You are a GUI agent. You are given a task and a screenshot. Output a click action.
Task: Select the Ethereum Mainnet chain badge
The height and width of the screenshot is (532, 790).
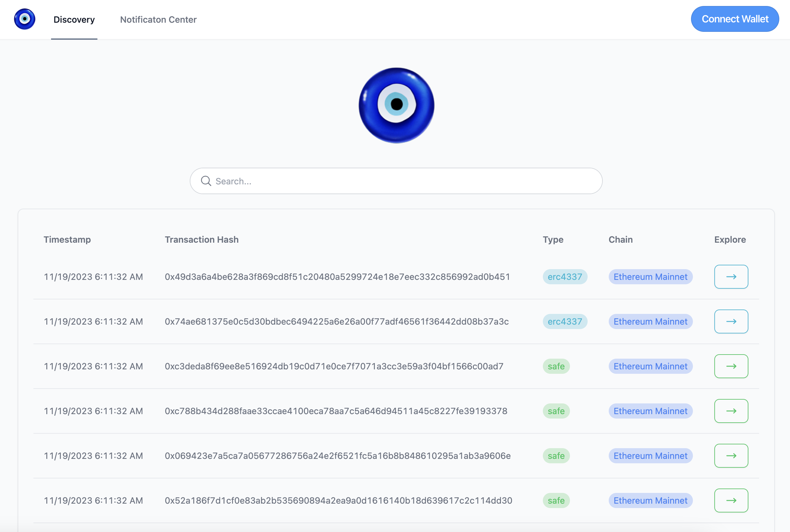click(x=650, y=276)
